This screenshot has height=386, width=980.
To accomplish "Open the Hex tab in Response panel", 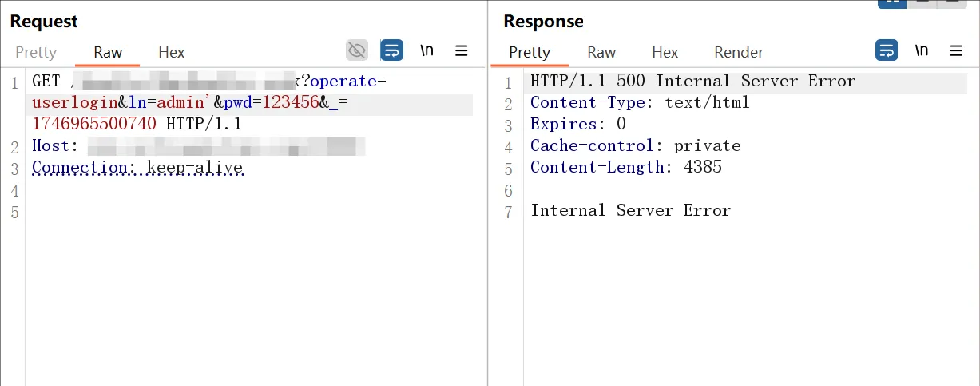I will [665, 53].
